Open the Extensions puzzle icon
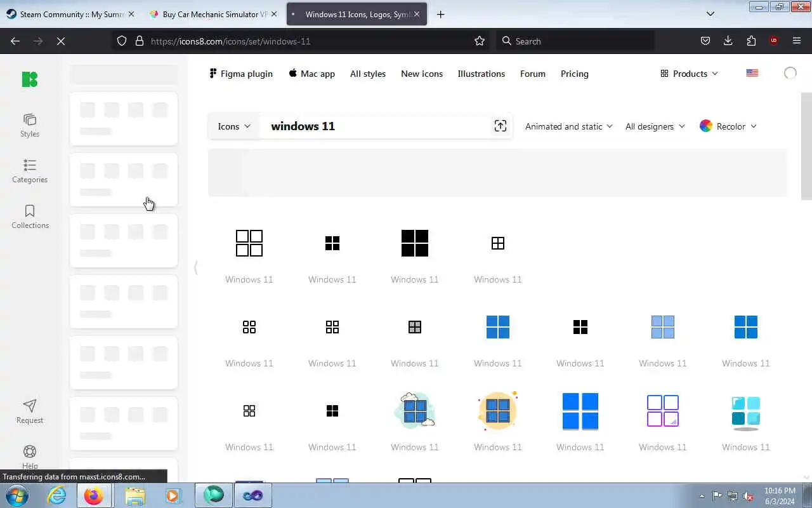Viewport: 812px width, 508px height. [751, 41]
